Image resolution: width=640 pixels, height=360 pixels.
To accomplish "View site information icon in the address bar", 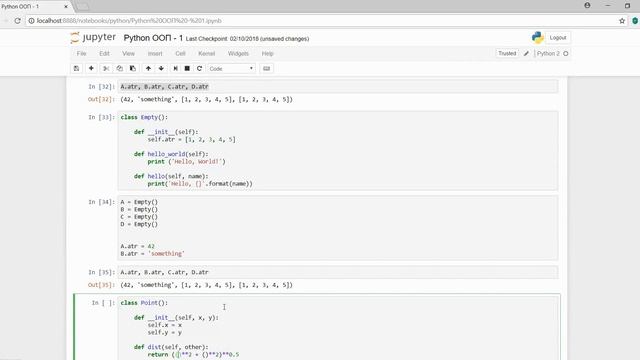I will point(31,20).
